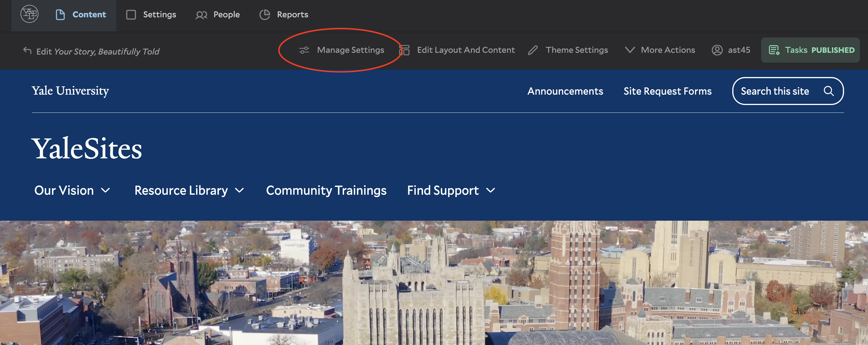Open Manage Settings
The image size is (868, 345).
point(341,50)
